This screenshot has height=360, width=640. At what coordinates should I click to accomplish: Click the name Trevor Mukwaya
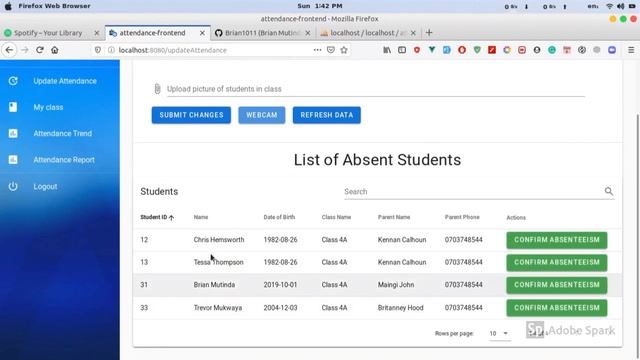coord(218,308)
